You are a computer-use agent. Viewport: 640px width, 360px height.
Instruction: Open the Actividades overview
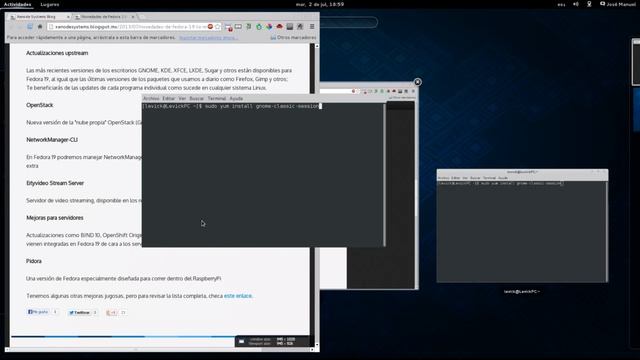pyautogui.click(x=18, y=4)
